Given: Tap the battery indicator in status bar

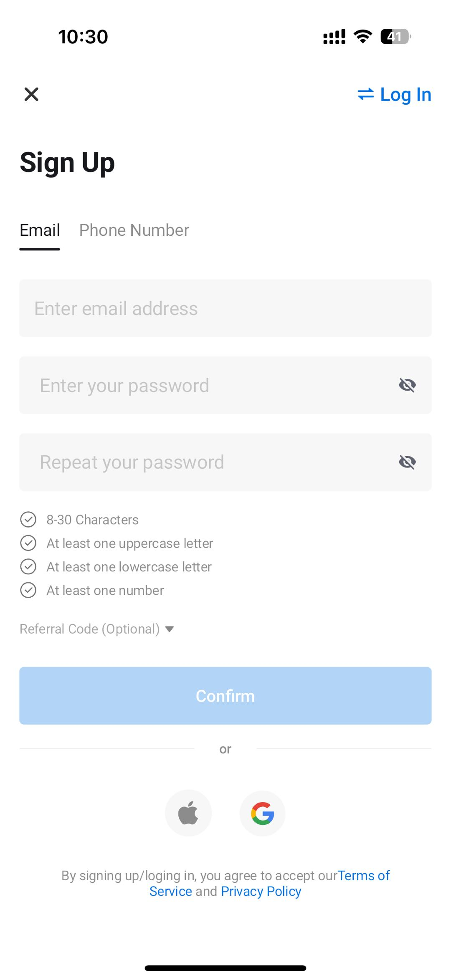Looking at the screenshot, I should pos(395,37).
